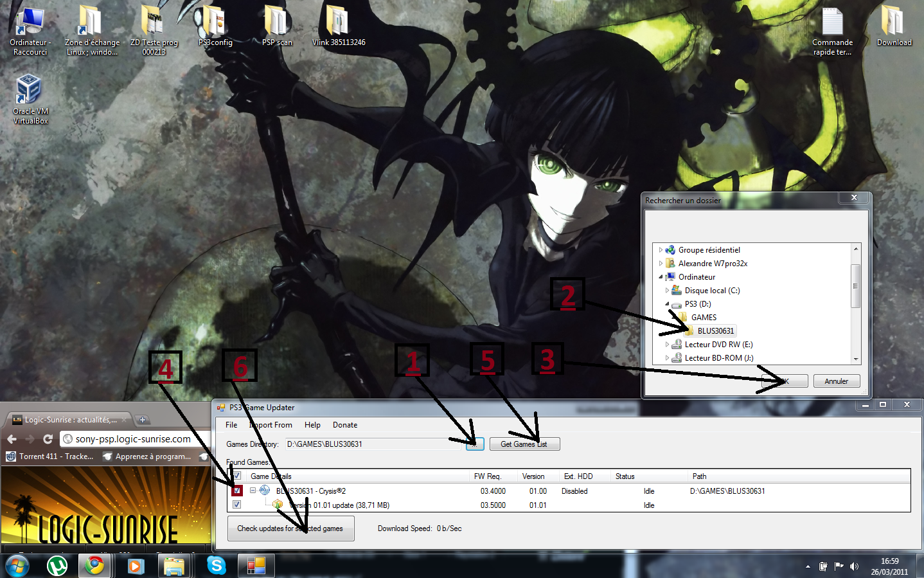924x578 pixels.
Task: Click the Chrome address bar sony-psp.logic-sunrise.com
Action: click(x=136, y=439)
